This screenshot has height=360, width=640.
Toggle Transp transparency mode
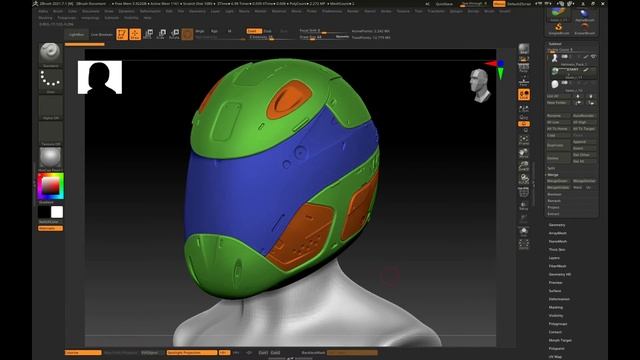(x=524, y=206)
